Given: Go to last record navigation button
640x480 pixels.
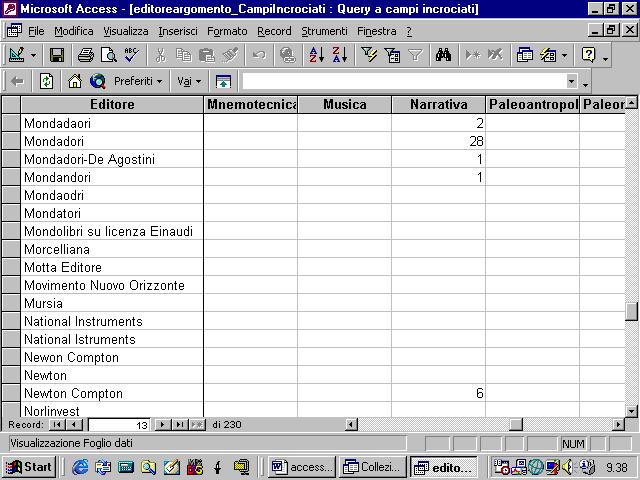Looking at the screenshot, I should click(179, 424).
